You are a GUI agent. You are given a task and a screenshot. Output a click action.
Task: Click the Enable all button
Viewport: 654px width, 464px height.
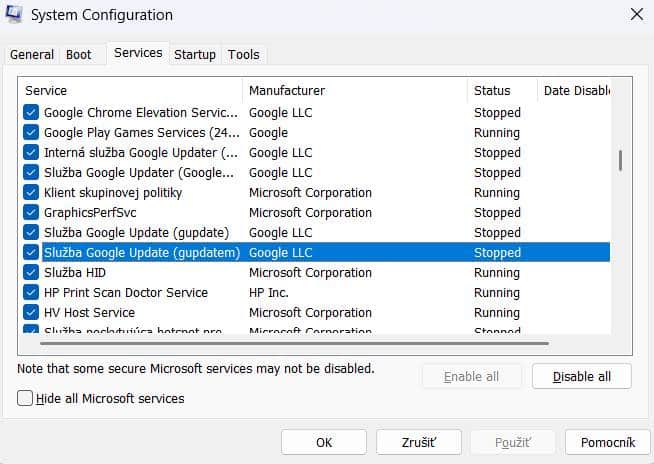point(471,376)
